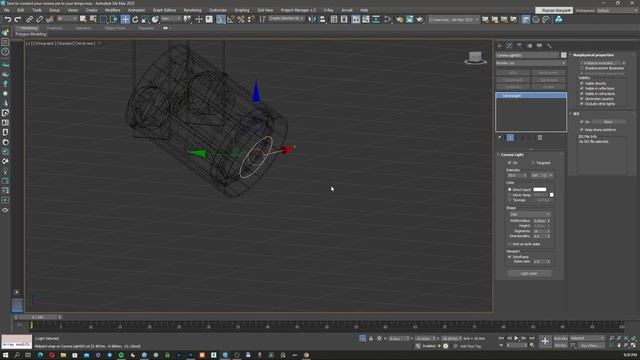Activate Select and Scale tool

coord(145,19)
